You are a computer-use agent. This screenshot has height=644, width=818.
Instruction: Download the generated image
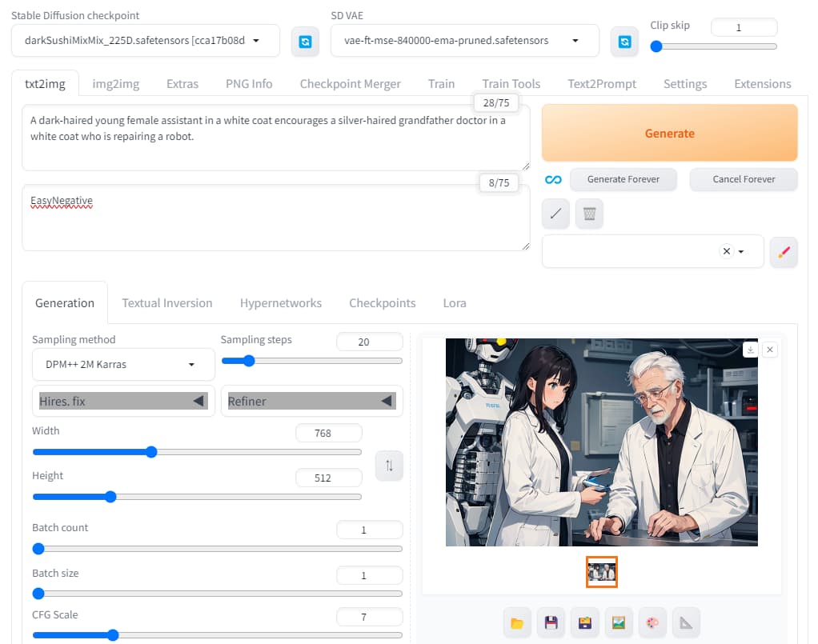[750, 350]
